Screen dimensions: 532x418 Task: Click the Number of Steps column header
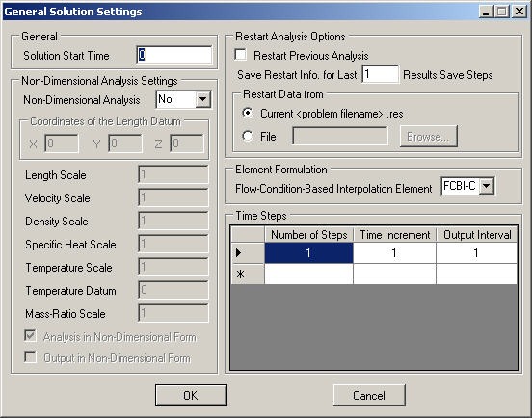point(308,235)
